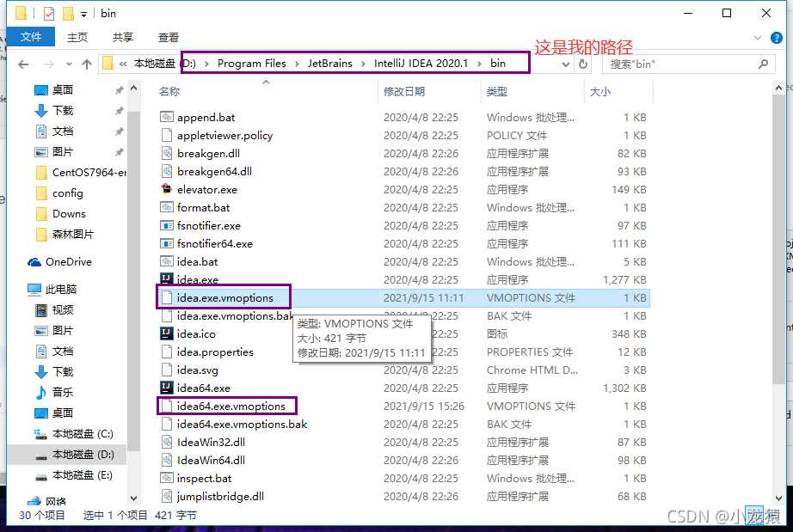Image resolution: width=793 pixels, height=532 pixels.
Task: Click the navigation pane scroll down arrow
Action: [x=133, y=498]
